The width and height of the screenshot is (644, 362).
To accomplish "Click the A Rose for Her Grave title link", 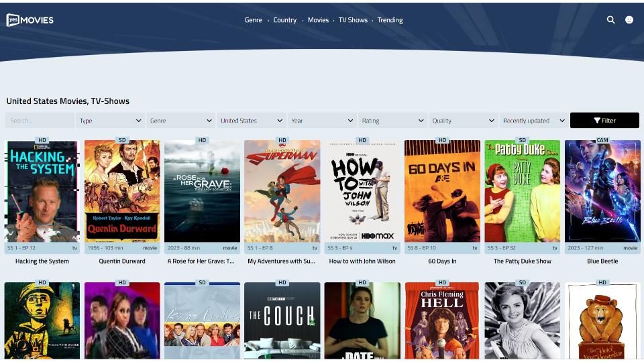I will pos(201,261).
